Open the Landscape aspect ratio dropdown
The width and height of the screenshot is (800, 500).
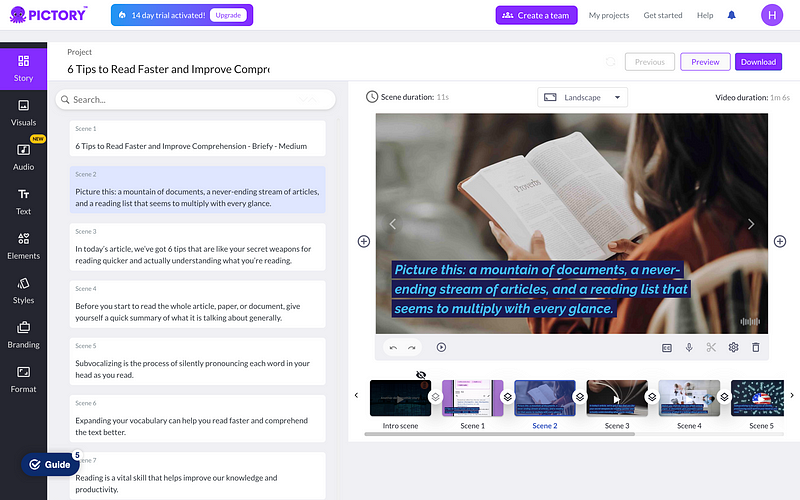pyautogui.click(x=582, y=97)
